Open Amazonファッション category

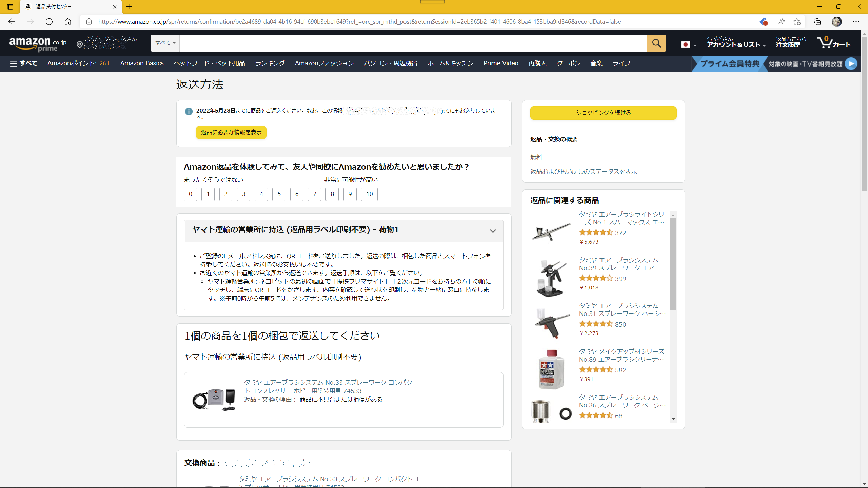tap(324, 63)
